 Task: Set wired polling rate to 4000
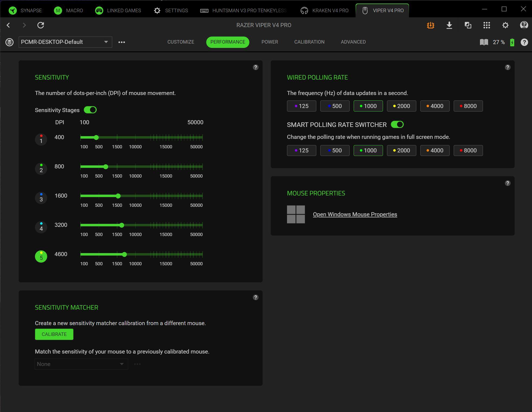coord(435,106)
